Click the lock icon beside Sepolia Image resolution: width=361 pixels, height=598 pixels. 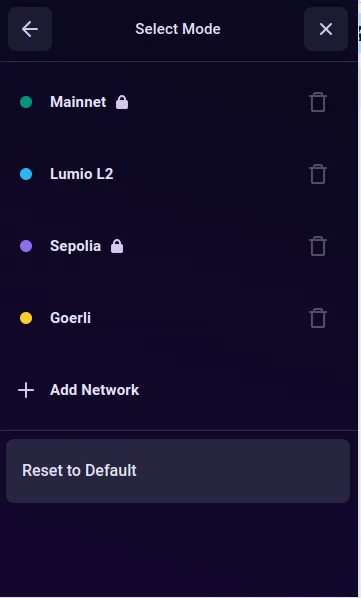[x=117, y=246]
